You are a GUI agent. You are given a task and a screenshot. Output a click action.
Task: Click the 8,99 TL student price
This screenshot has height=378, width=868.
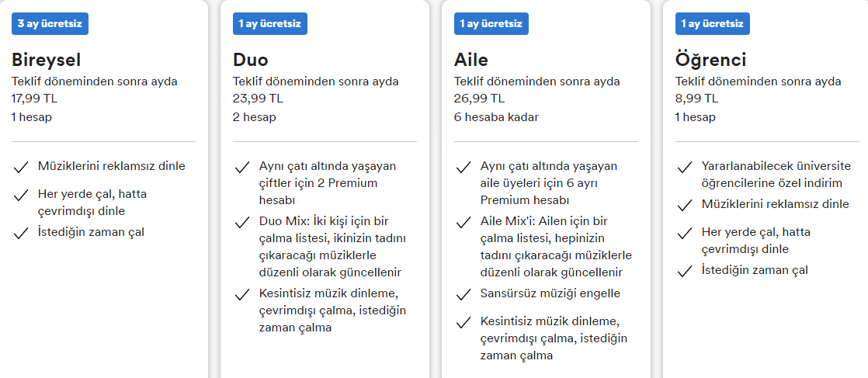click(x=696, y=99)
